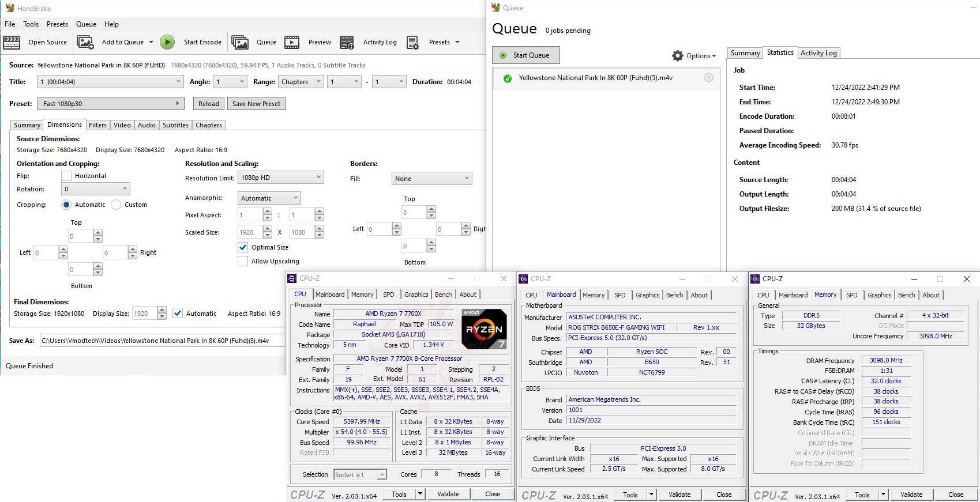This screenshot has width=980, height=502.
Task: Increase the cropping Top value stepper
Action: 98,232
